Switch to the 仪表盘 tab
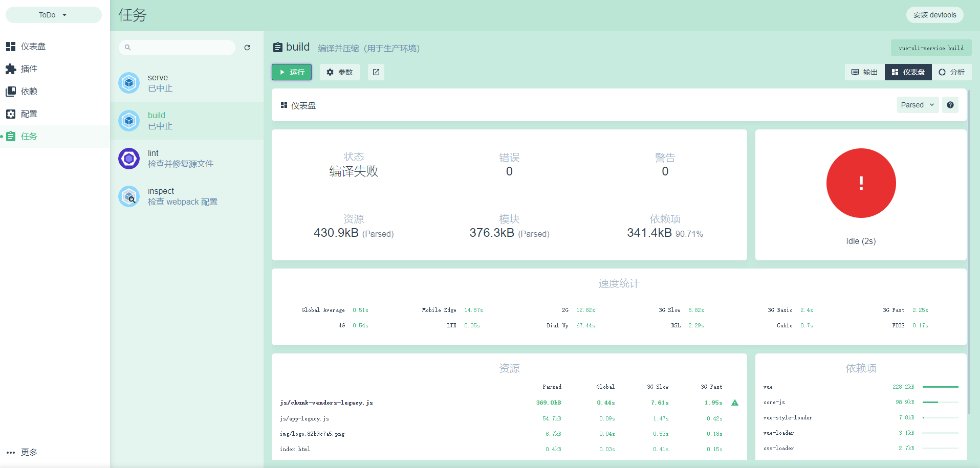The width and height of the screenshot is (980, 468). click(x=908, y=72)
